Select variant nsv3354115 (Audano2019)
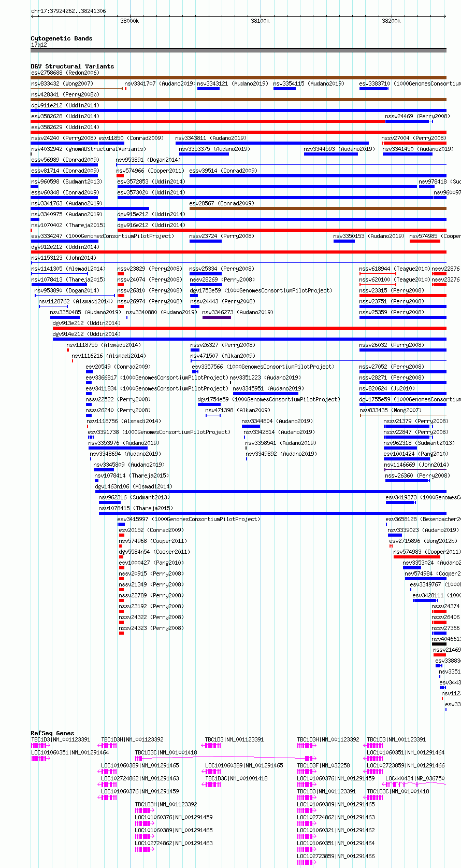 309,83
